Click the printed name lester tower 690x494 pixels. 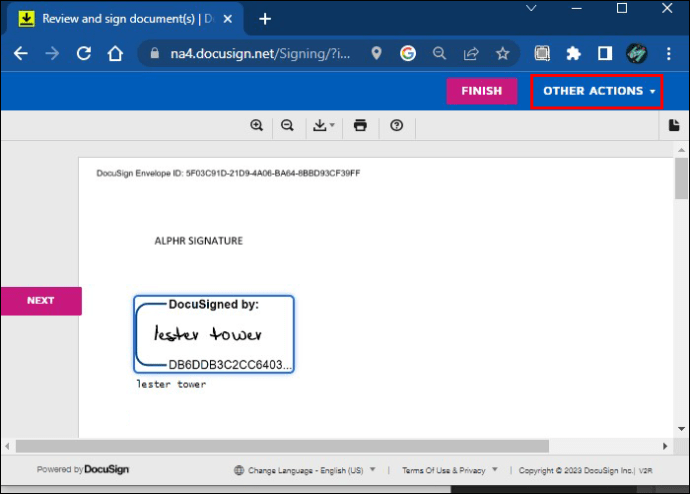tap(171, 384)
